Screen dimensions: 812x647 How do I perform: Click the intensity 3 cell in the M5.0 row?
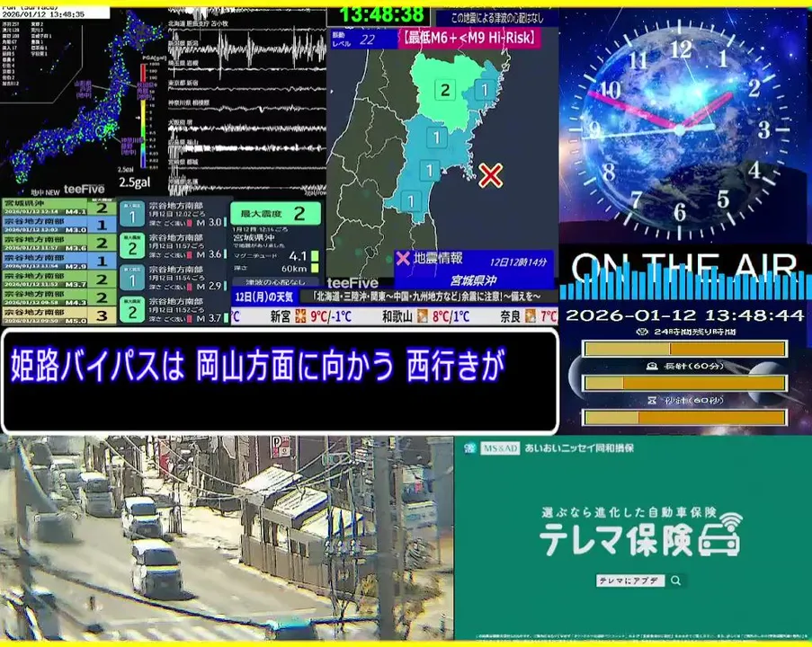point(102,315)
